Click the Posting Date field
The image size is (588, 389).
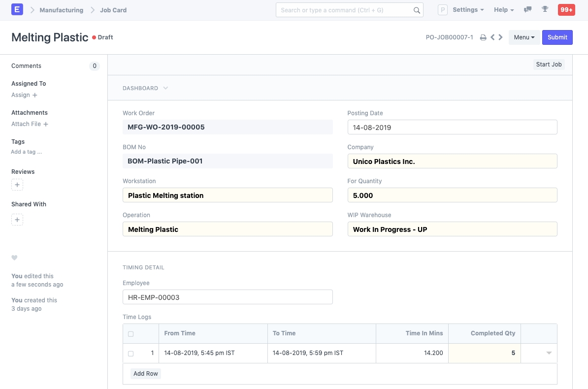[452, 127]
